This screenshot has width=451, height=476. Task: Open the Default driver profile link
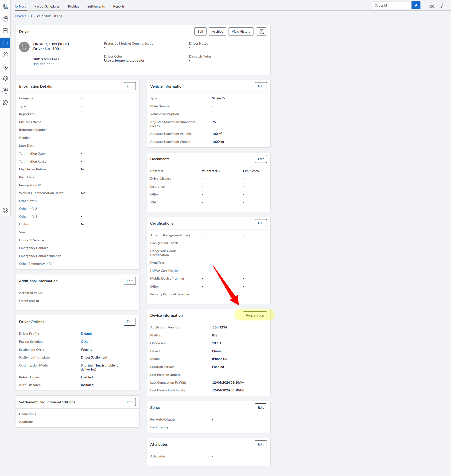pos(86,334)
